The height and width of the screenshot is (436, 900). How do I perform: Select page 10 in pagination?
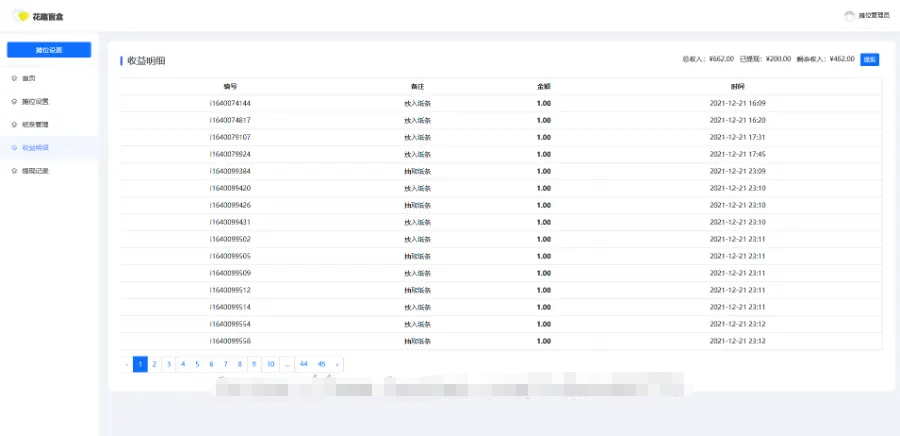point(270,364)
